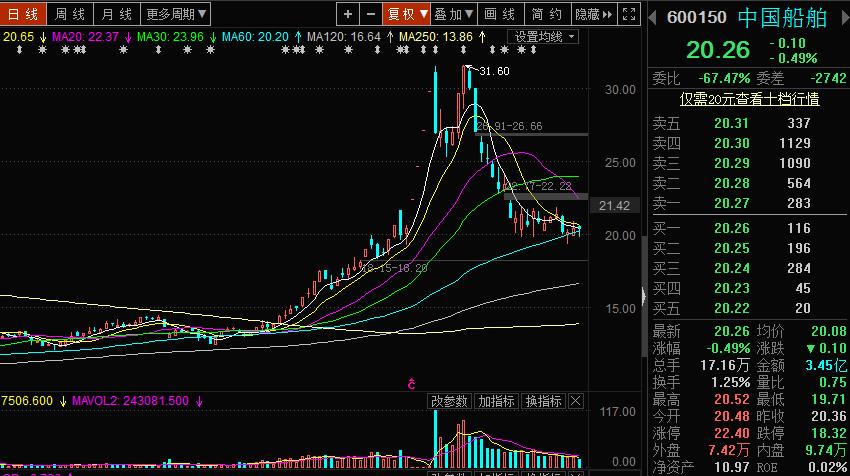Click the MAVOL2: 243081.500 label
The width and height of the screenshot is (850, 476).
(130, 401)
